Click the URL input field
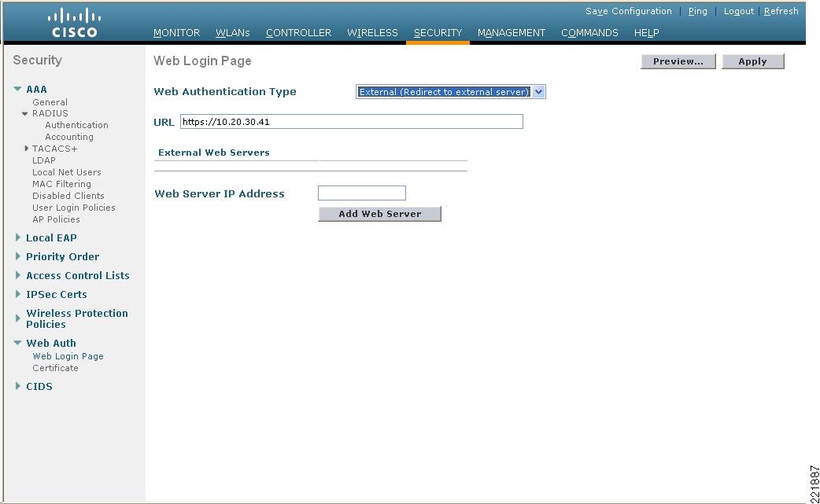This screenshot has height=504, width=820. tap(352, 122)
